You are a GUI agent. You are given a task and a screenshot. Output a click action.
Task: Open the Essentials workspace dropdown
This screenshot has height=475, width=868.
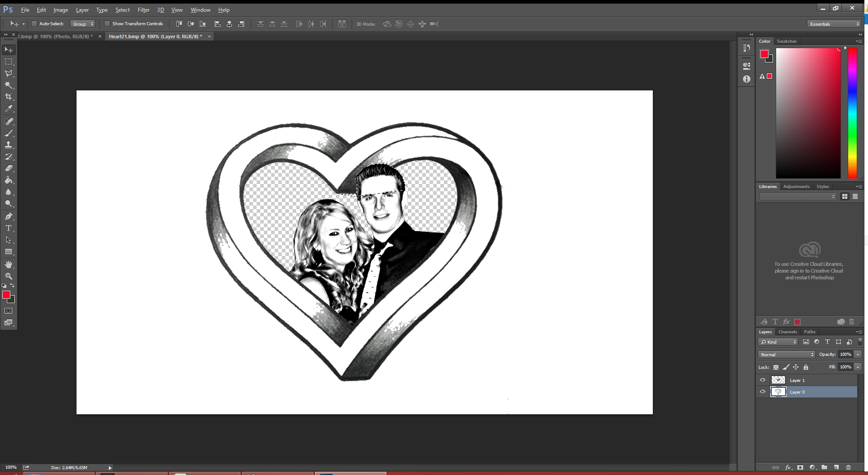(834, 24)
